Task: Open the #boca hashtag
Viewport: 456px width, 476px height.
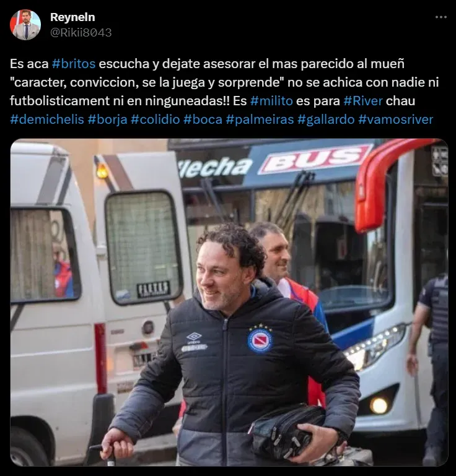Action: coord(203,119)
